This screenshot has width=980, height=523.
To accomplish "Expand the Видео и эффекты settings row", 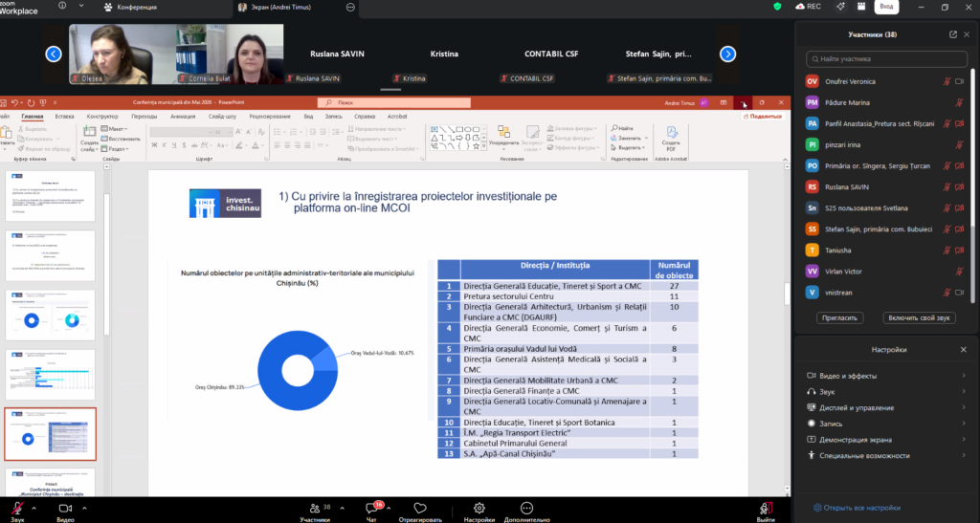I will 885,375.
